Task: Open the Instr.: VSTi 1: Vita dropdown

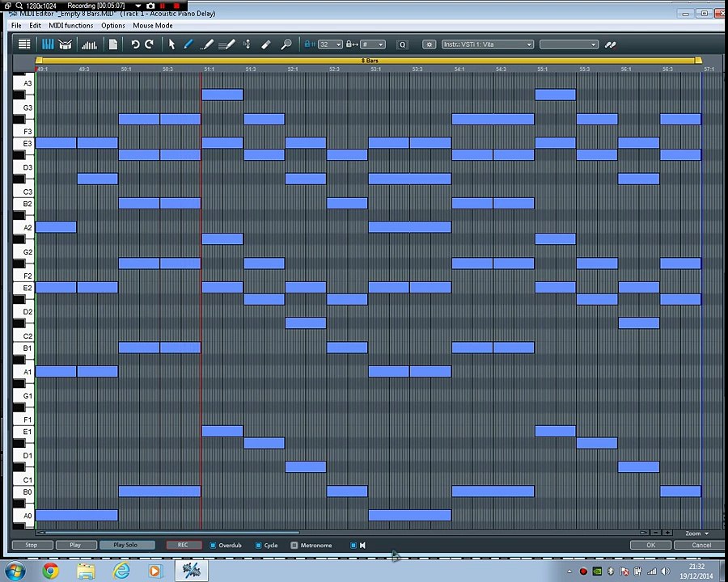Action: click(x=487, y=44)
